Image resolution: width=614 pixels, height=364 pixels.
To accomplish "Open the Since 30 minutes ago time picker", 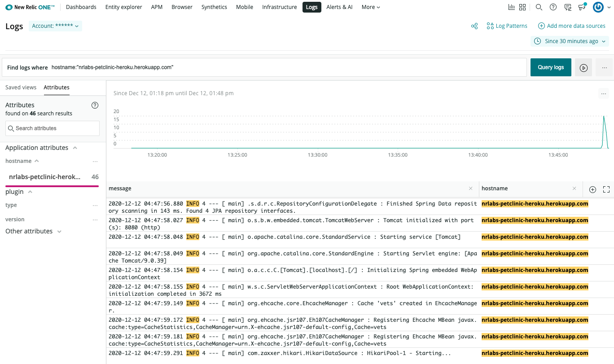I will coord(570,41).
